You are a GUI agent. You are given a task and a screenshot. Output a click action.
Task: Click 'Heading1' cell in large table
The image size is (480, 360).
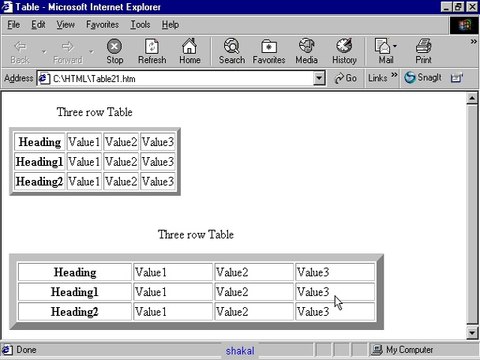click(75, 292)
